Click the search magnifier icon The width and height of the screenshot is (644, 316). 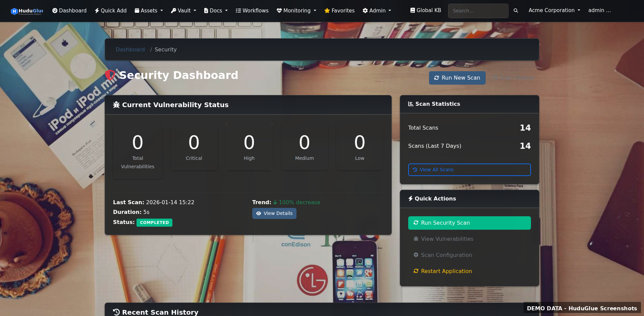click(516, 10)
